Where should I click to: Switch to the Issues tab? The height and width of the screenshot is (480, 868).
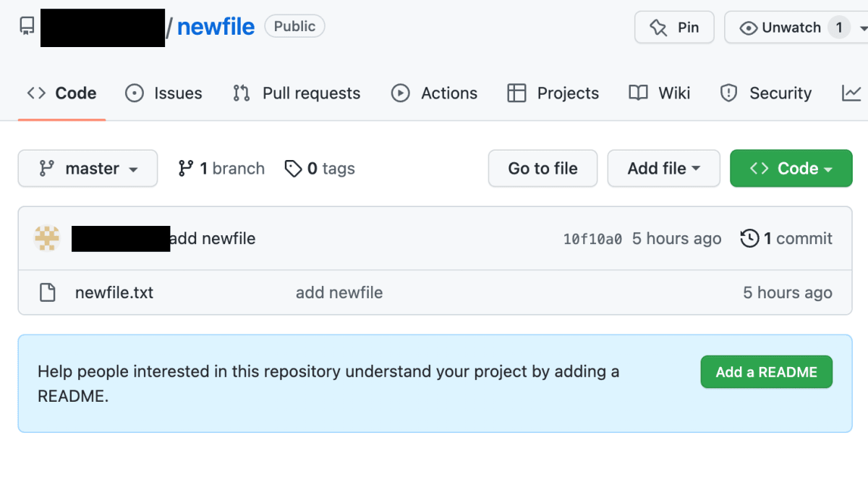tap(164, 93)
